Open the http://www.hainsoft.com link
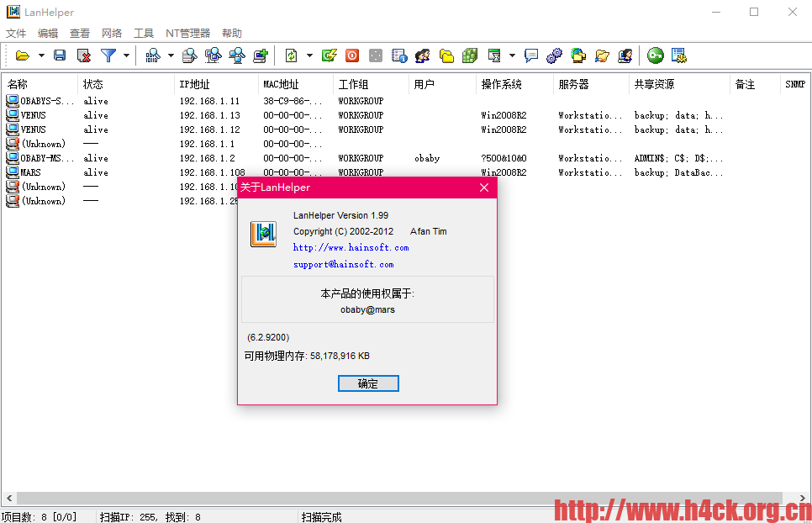Viewport: 812px width, 523px height. coord(351,247)
